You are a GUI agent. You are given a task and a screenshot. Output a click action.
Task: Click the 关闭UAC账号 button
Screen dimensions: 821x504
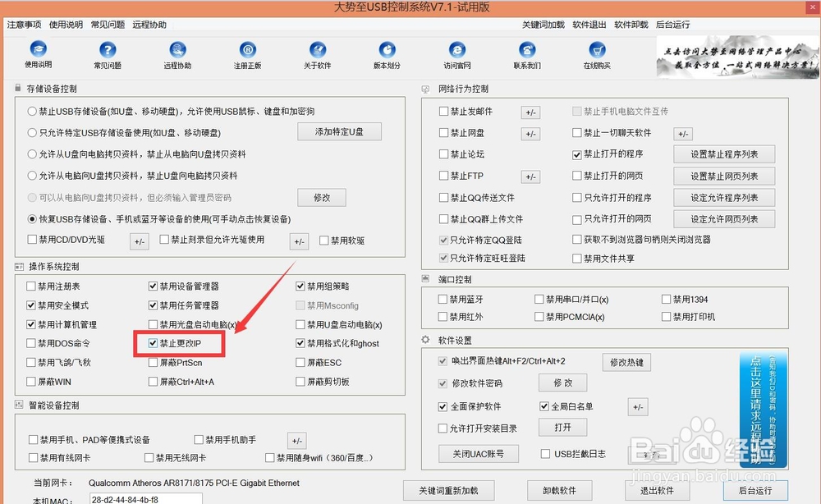coord(479,454)
